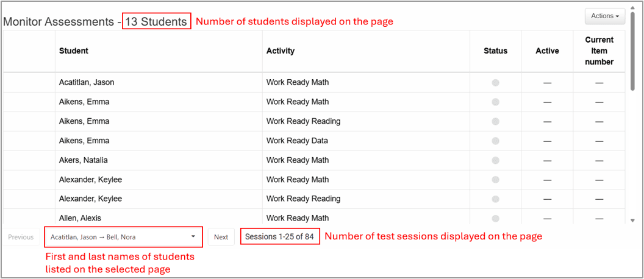Select student Acatitlan, Jason
This screenshot has height=279, width=644.
coord(87,82)
